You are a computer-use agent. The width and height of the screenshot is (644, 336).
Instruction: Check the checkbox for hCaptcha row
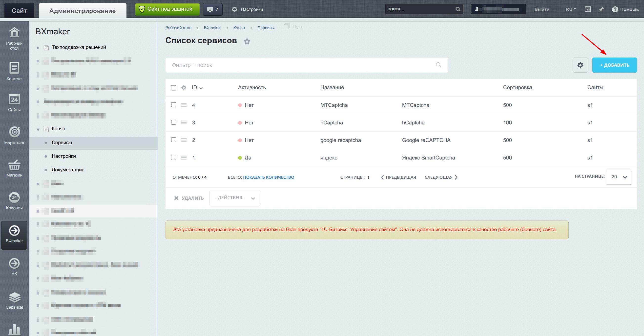173,122
